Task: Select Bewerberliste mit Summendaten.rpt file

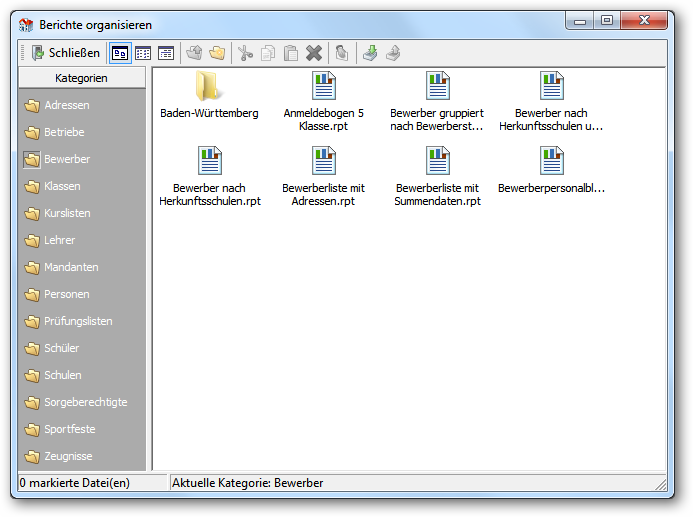Action: (438, 176)
